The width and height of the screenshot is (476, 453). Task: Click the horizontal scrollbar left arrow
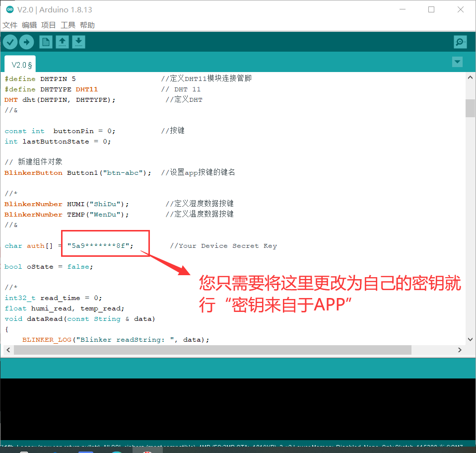click(x=8, y=350)
